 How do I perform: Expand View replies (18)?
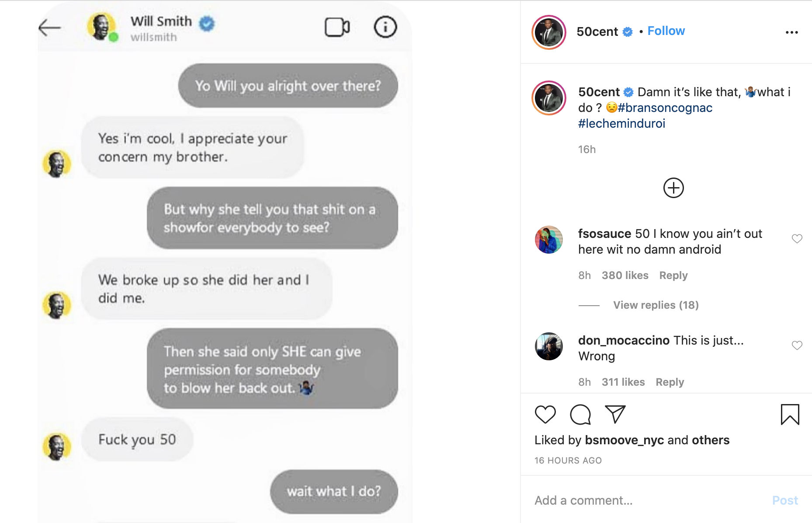[x=656, y=305]
